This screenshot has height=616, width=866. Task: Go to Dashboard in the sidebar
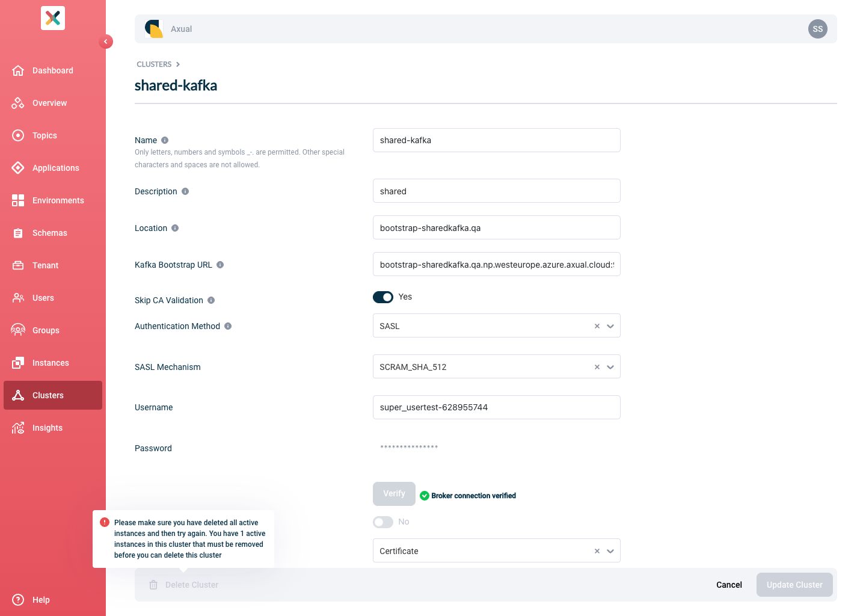[53, 70]
